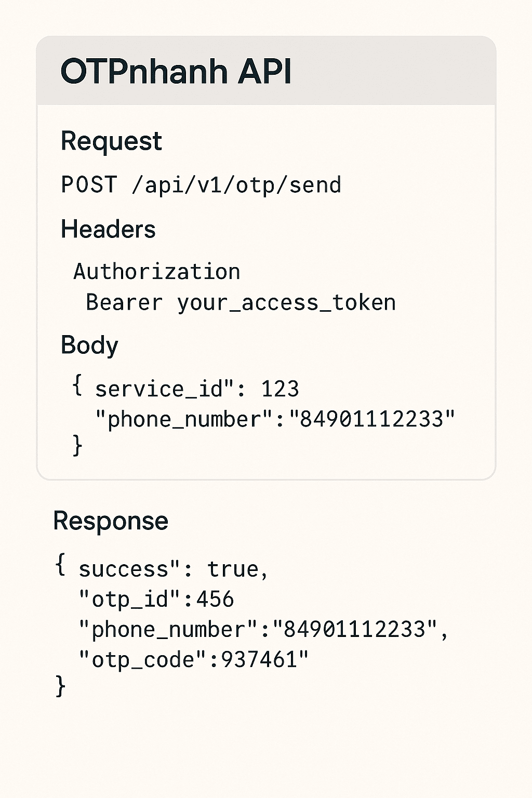
Task: Click the 123 service ID value
Action: pyautogui.click(x=280, y=389)
